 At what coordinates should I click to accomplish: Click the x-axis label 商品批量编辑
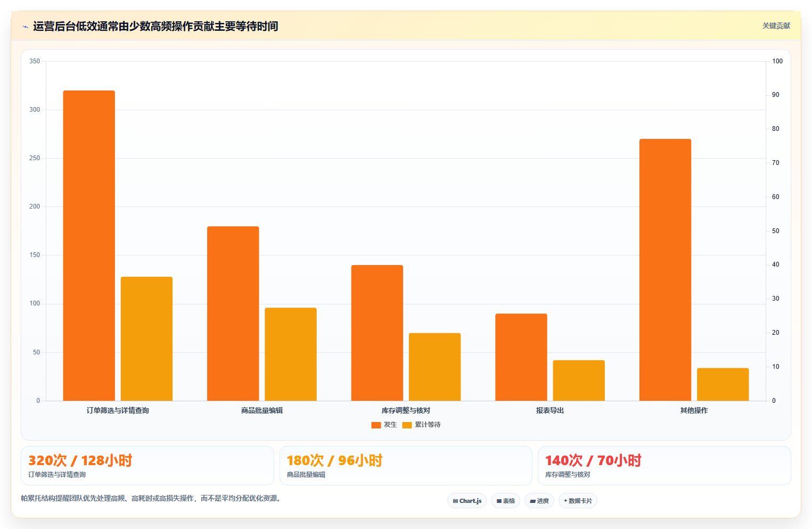pos(262,410)
